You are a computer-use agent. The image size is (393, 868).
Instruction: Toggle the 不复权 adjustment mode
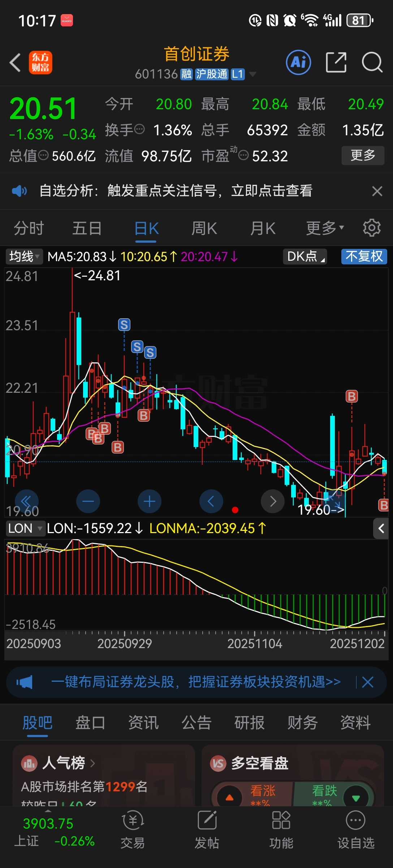(364, 256)
